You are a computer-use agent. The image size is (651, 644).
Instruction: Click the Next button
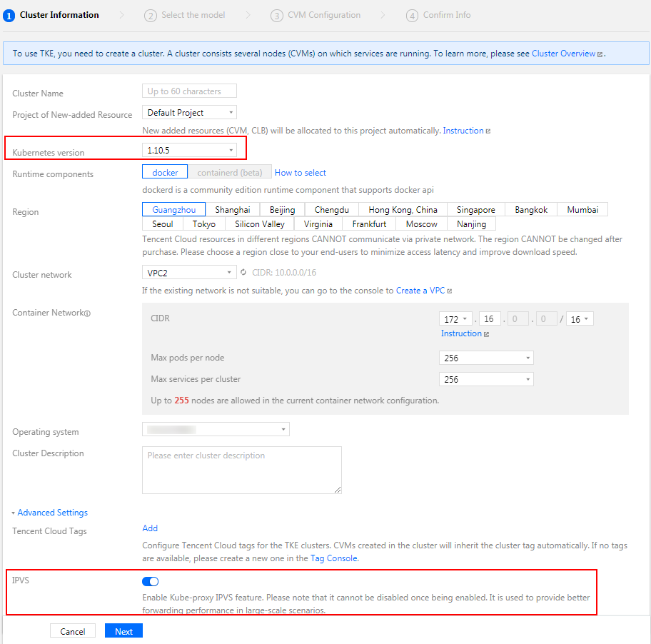pyautogui.click(x=123, y=631)
